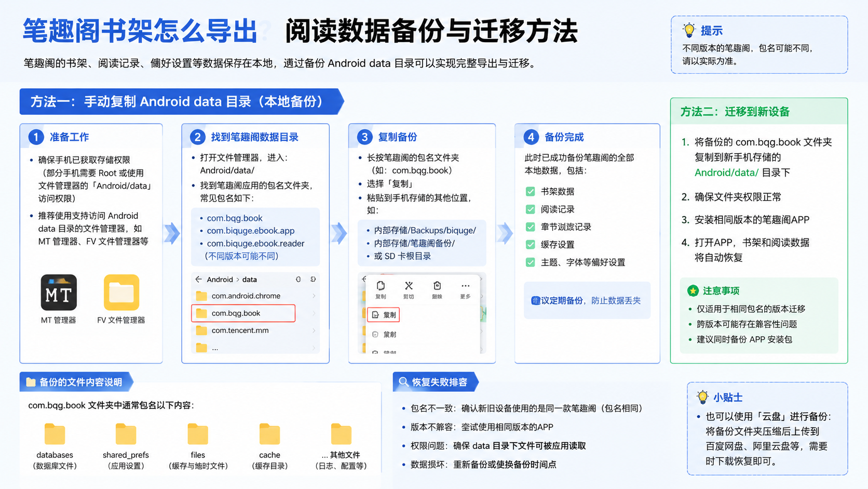Click the folder icon of the com.android.chrome row

201,296
